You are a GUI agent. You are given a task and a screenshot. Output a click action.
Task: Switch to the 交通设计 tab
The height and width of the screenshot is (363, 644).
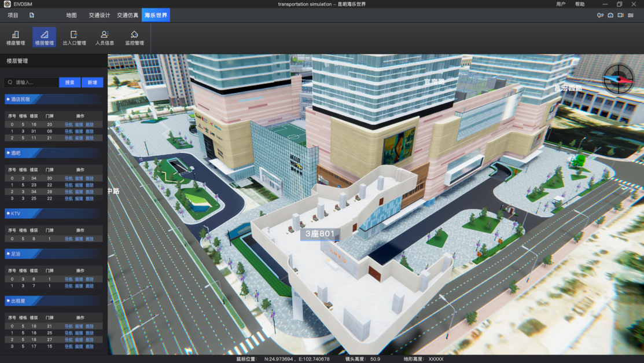(x=100, y=15)
